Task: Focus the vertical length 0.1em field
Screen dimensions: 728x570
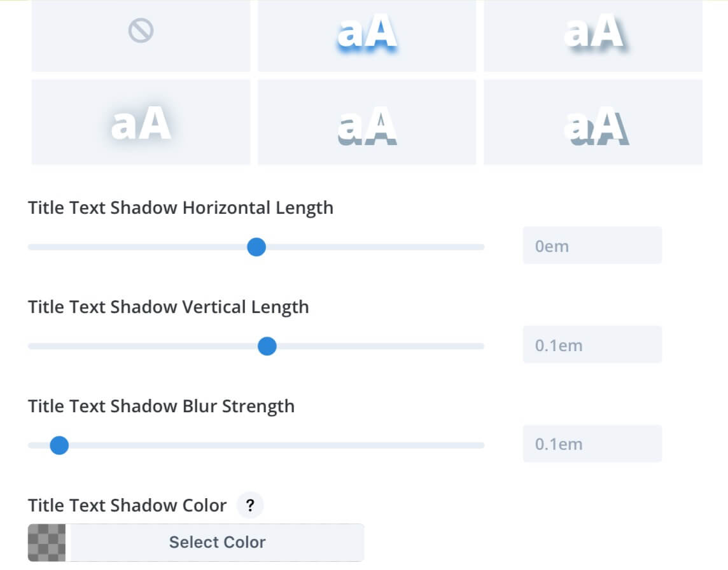Action: (592, 345)
